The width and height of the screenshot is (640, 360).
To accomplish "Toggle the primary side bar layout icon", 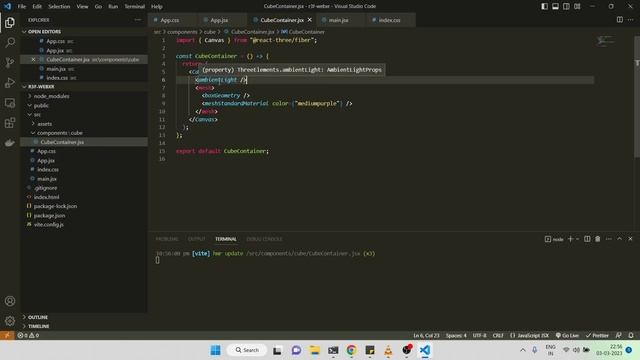I will click(544, 6).
